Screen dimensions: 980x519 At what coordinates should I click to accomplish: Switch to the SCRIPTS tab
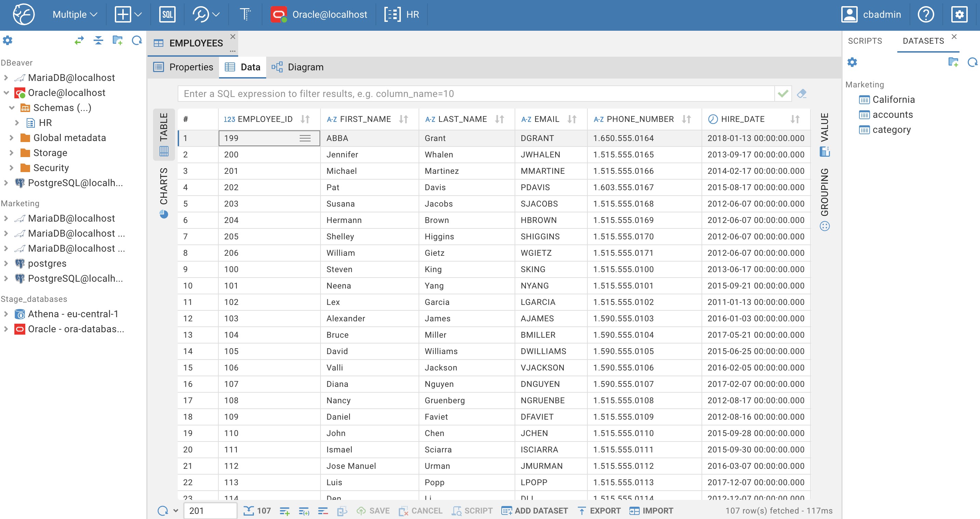click(865, 41)
